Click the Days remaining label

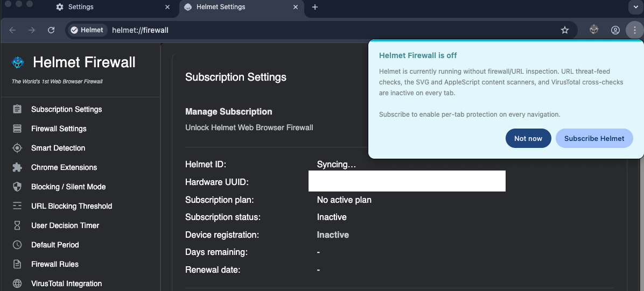[216, 252]
